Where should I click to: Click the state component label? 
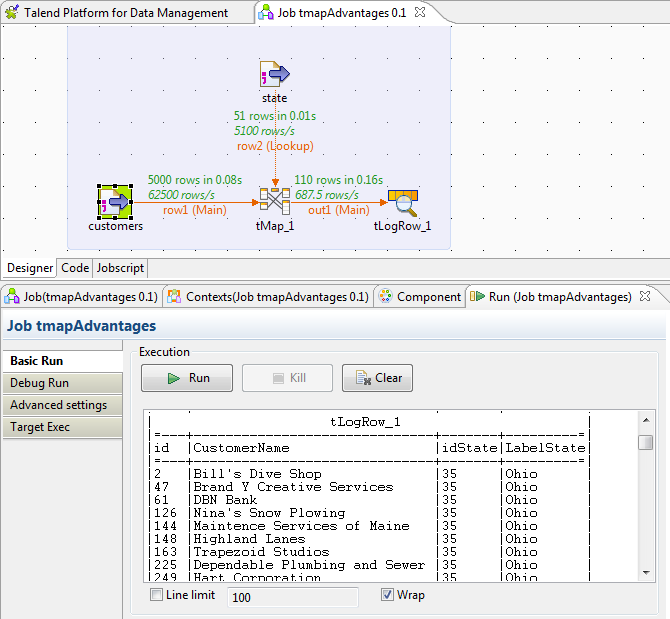point(274,98)
